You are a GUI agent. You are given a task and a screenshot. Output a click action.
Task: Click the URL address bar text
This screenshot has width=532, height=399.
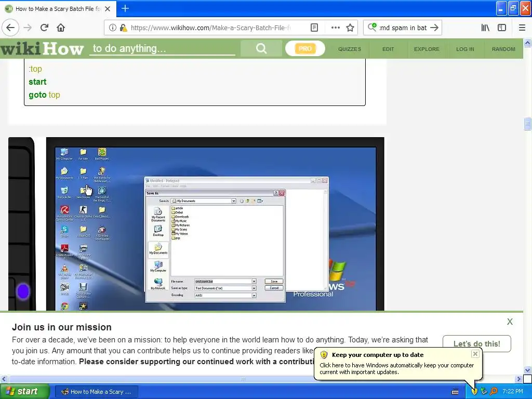click(211, 28)
